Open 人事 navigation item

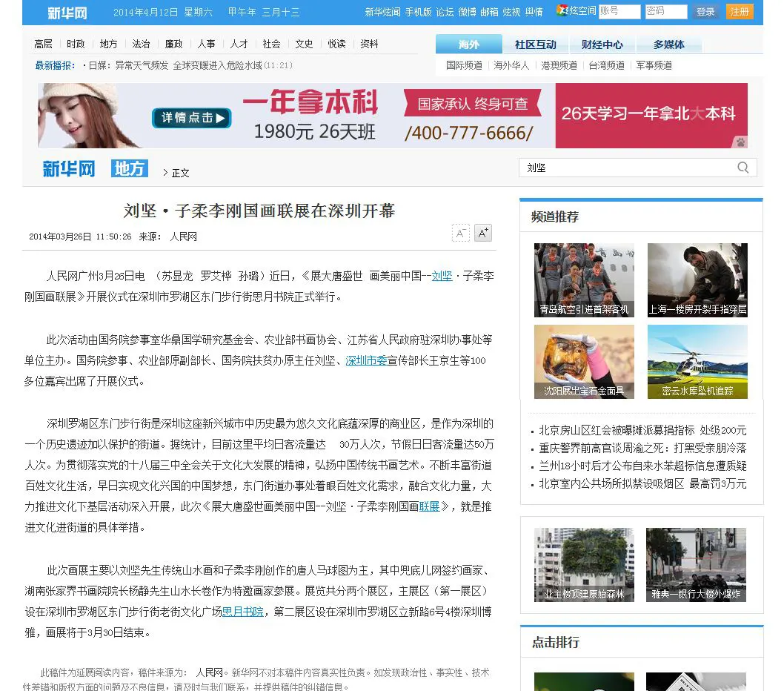pyautogui.click(x=206, y=44)
